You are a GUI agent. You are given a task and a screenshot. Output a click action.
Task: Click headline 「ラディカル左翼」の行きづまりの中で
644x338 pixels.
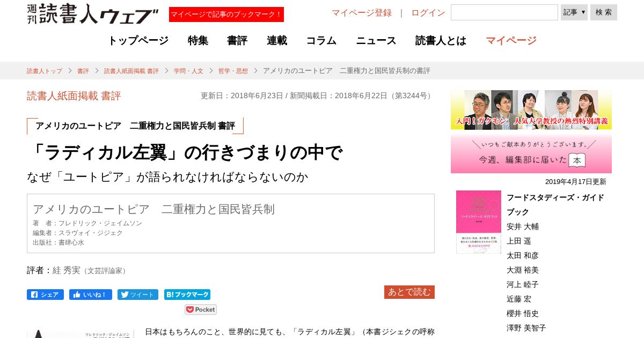pyautogui.click(x=185, y=153)
